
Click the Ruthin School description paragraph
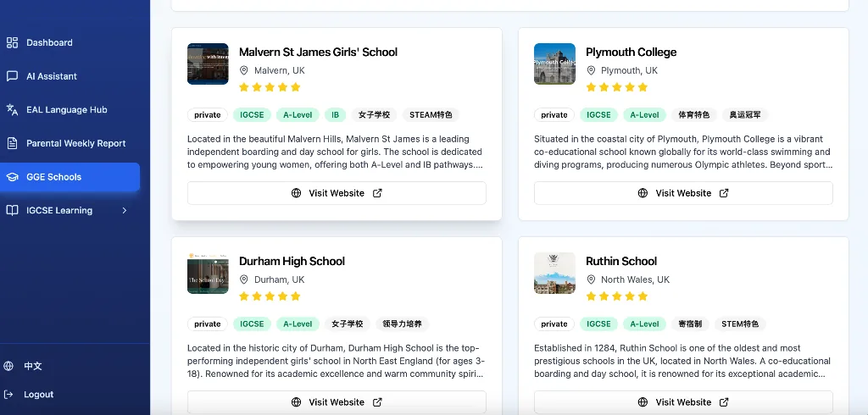(x=682, y=361)
